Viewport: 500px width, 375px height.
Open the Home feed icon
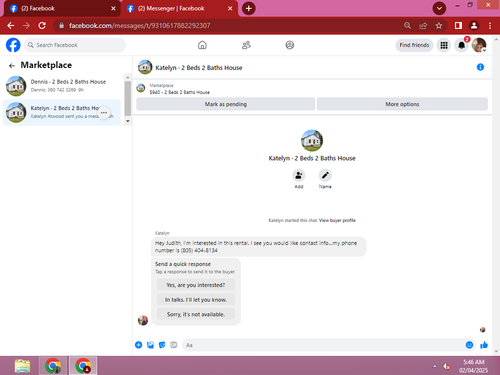(202, 45)
